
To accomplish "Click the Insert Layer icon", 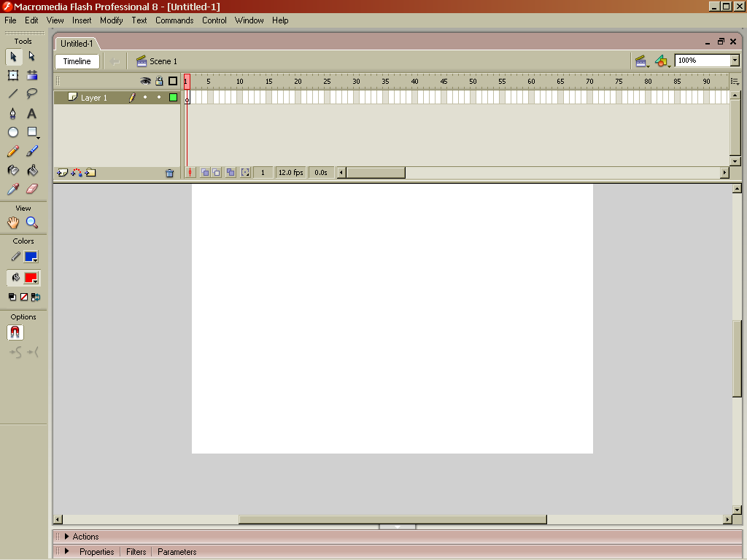I will [x=63, y=173].
